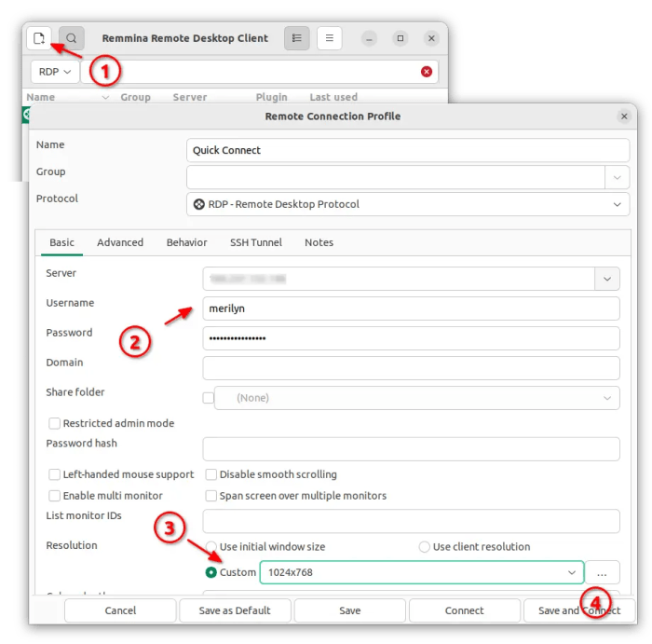The height and width of the screenshot is (644, 652).
Task: Click the Cancel button
Action: 120,610
